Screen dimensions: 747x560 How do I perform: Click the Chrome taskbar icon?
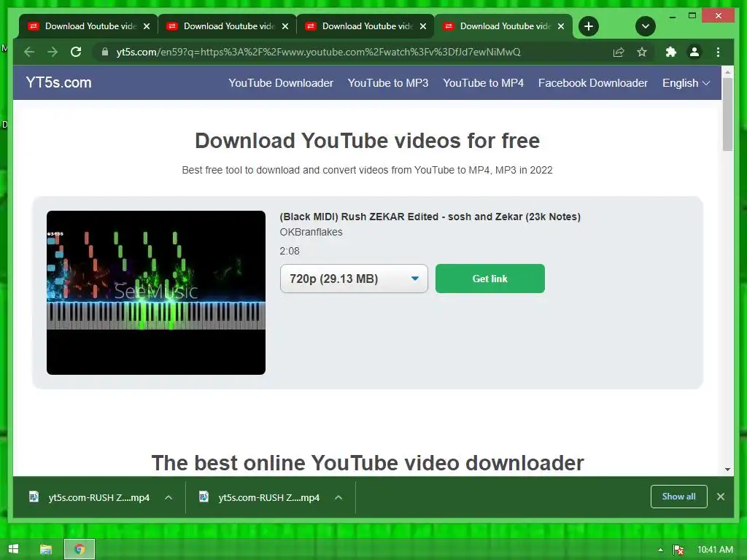[80, 550]
